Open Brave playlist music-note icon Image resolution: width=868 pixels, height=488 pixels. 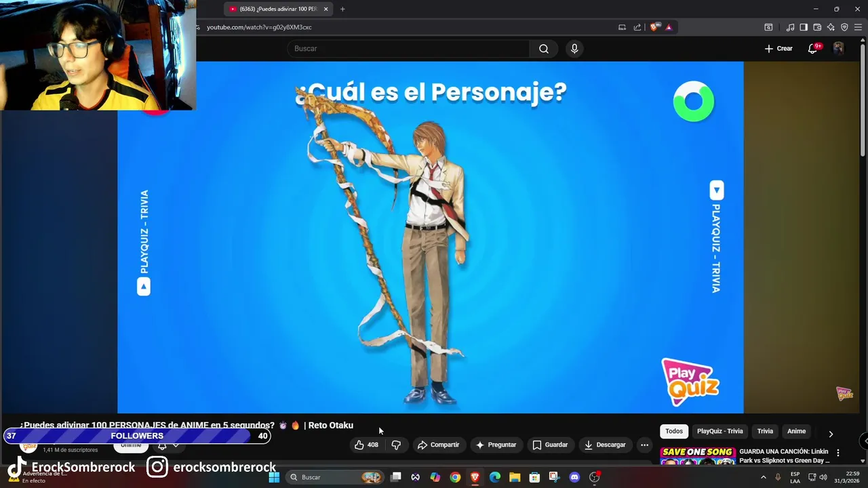790,27
